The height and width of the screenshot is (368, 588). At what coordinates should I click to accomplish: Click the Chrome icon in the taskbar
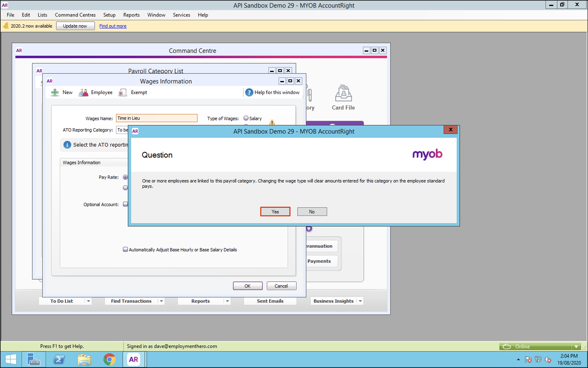109,359
